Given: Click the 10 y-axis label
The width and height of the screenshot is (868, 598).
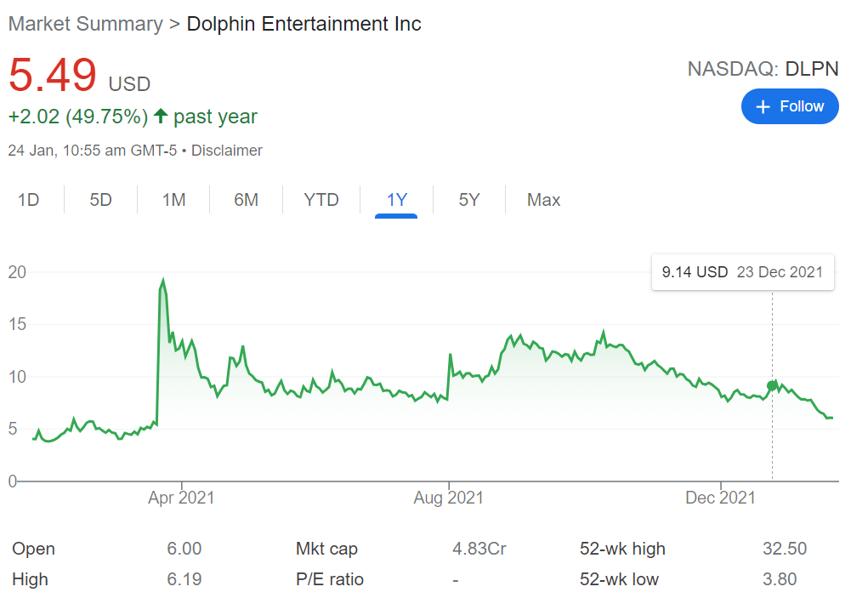Looking at the screenshot, I should point(17,377).
